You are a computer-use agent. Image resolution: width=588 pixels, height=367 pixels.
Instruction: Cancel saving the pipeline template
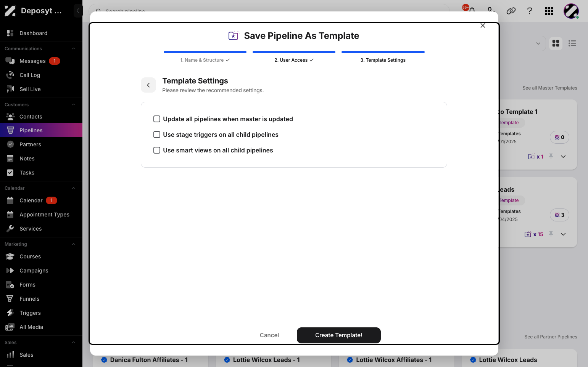point(269,335)
